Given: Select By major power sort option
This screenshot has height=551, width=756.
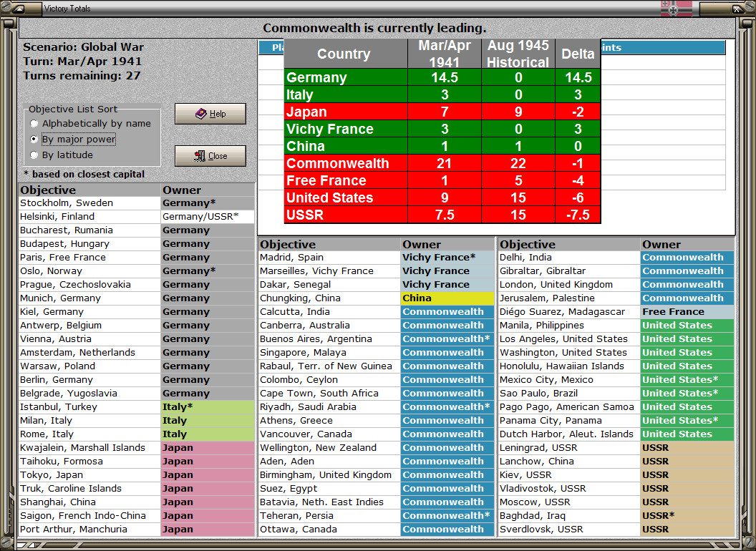Looking at the screenshot, I should (x=73, y=140).
